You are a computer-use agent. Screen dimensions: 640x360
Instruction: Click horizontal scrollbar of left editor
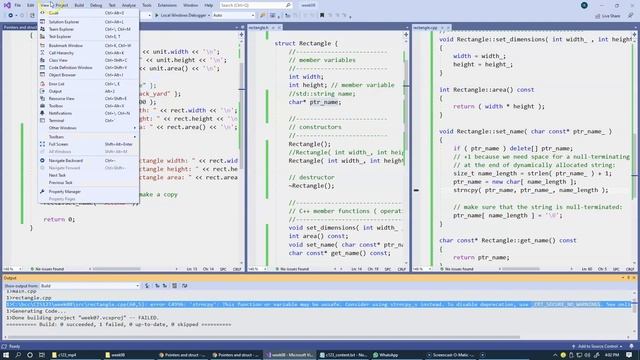pyautogui.click(x=116, y=269)
